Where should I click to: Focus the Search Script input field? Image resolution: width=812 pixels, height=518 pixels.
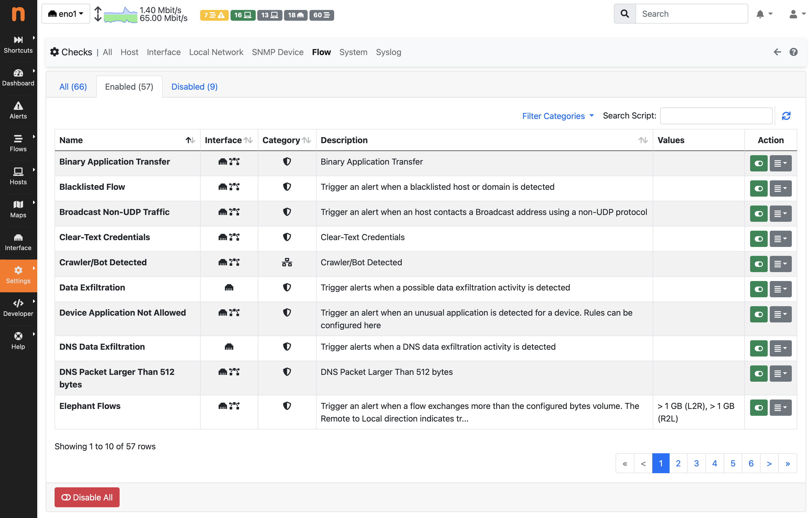pos(716,116)
